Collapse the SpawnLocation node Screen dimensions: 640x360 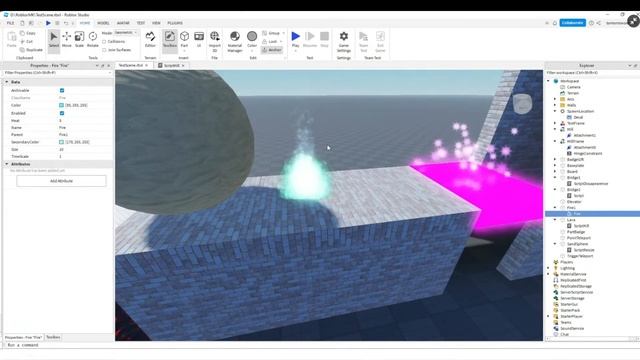[x=555, y=111]
